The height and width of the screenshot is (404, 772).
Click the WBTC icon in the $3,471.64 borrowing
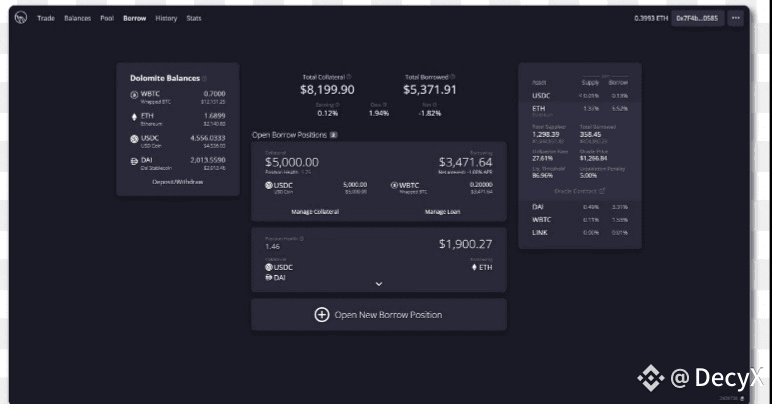[x=394, y=186]
